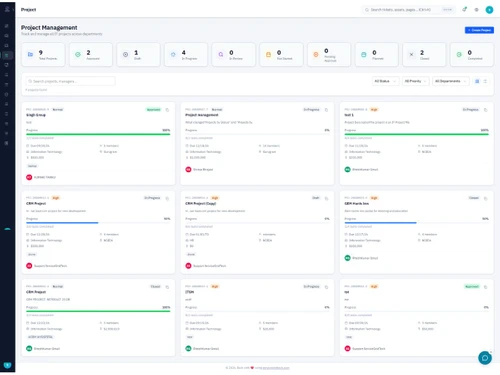Click the CRM Project (Copy) progress bar
Viewport: 500px width, 375px height.
[257, 223]
